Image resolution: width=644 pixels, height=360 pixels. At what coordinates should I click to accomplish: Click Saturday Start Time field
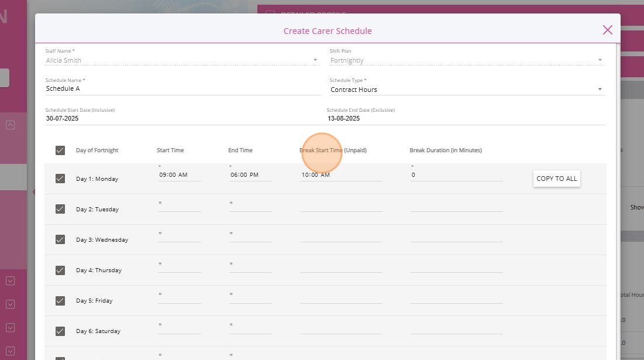[x=180, y=328]
